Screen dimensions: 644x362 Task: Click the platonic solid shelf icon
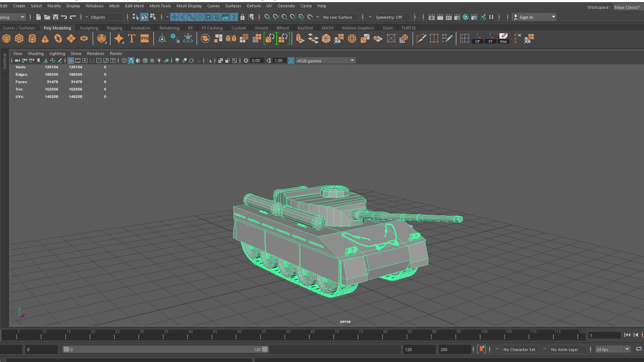(x=102, y=39)
